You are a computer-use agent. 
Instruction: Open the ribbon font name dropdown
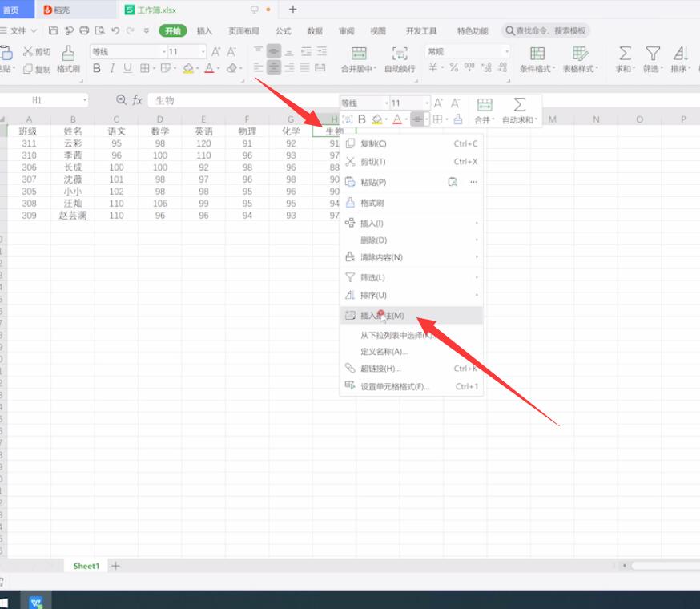(x=164, y=52)
